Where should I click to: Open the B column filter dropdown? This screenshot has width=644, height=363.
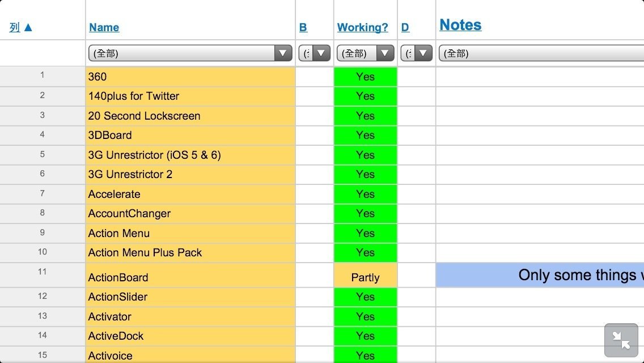[314, 53]
